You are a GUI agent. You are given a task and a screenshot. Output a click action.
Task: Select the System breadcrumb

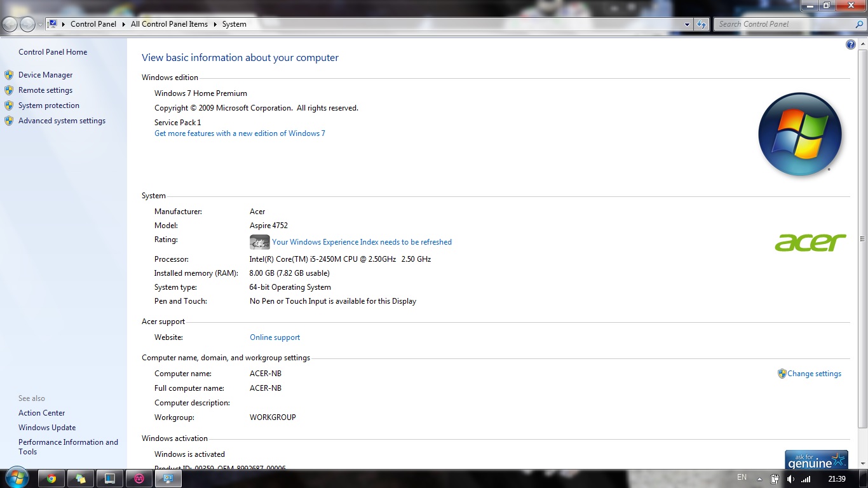234,24
